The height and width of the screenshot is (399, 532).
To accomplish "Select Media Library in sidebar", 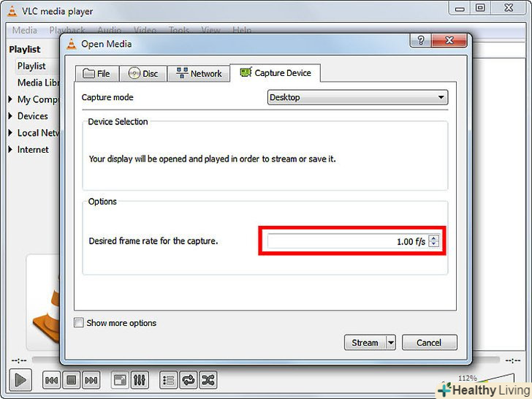I will pyautogui.click(x=38, y=83).
